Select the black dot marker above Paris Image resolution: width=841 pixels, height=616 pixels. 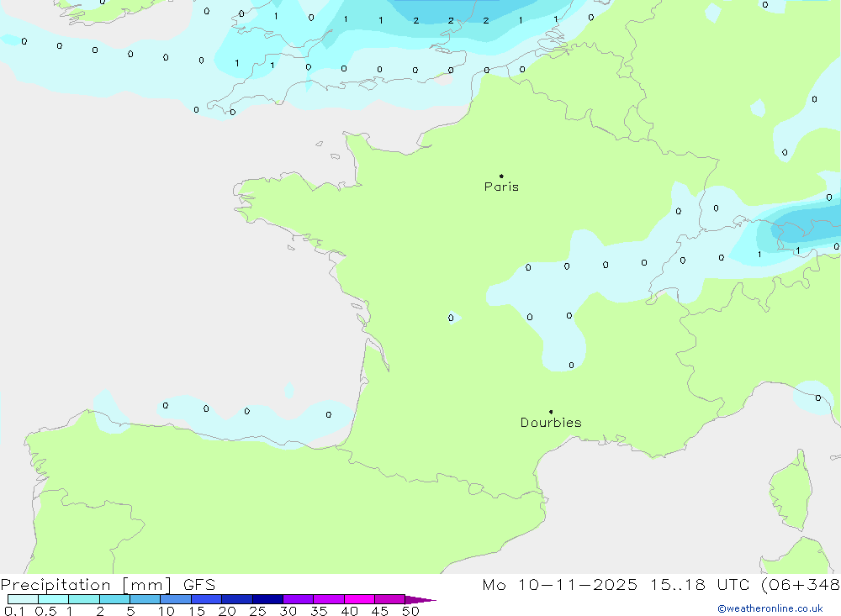point(501,176)
